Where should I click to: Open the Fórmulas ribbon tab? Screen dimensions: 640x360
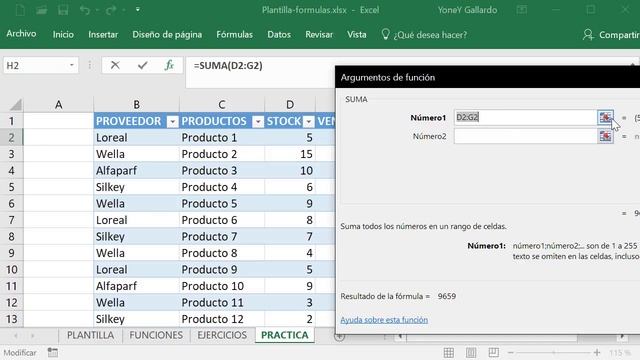pos(234,34)
